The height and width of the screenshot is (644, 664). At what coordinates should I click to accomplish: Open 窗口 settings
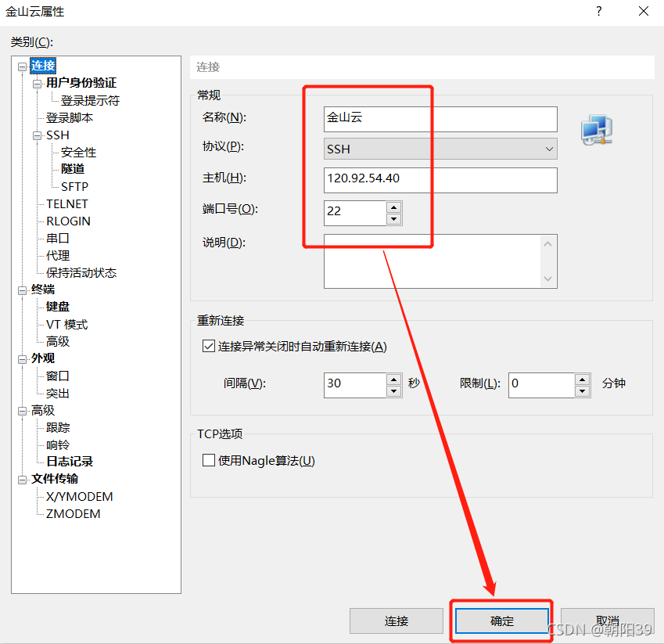(x=58, y=376)
